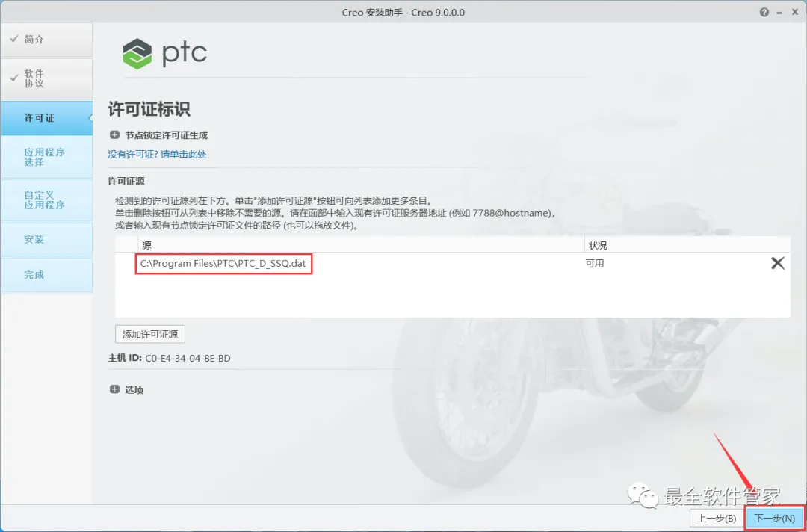This screenshot has height=532, width=807.
Task: Click the 源 column header
Action: pos(361,245)
